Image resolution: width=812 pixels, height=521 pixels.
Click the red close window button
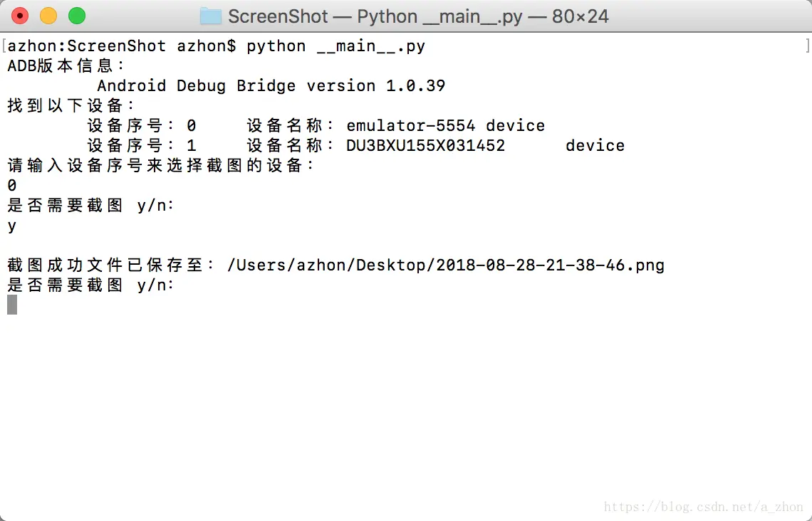click(x=20, y=16)
